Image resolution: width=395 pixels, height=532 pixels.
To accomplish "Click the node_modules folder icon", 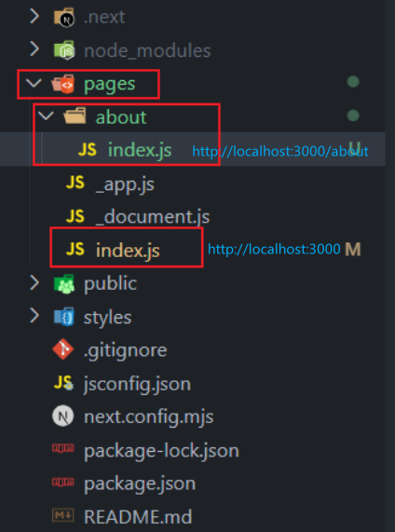I will tap(64, 50).
